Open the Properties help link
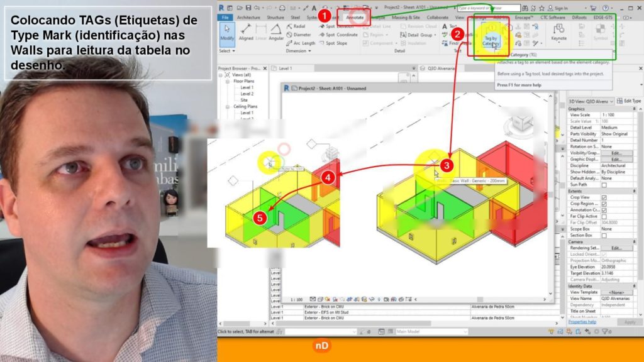This screenshot has height=362, width=644. (x=582, y=322)
